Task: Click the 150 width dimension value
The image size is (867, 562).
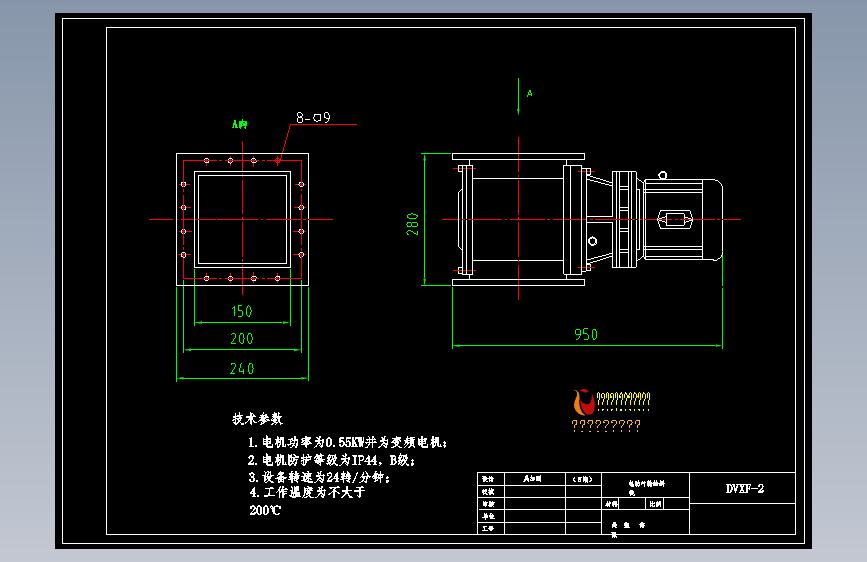Action: [x=242, y=311]
